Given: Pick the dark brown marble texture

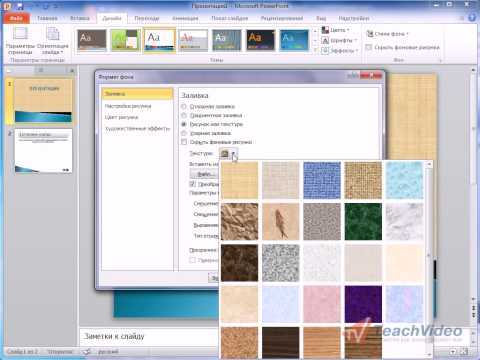Looking at the screenshot, I should click(239, 263).
